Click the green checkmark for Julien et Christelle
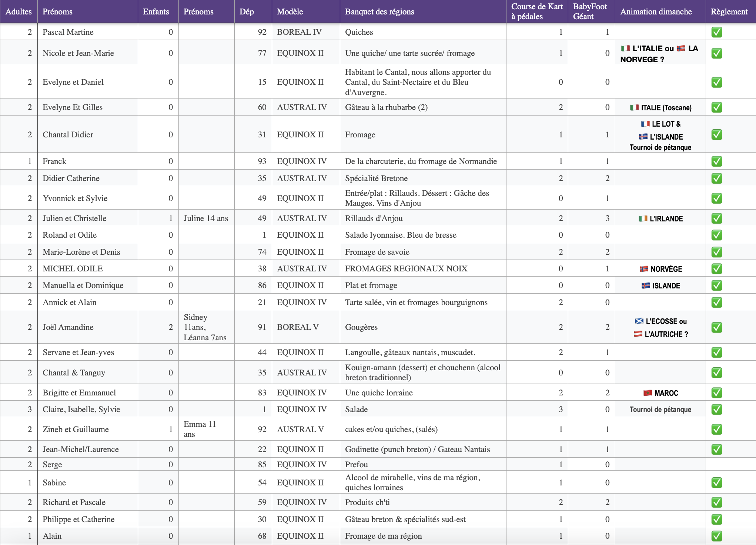This screenshot has height=545, width=756. coord(717,218)
